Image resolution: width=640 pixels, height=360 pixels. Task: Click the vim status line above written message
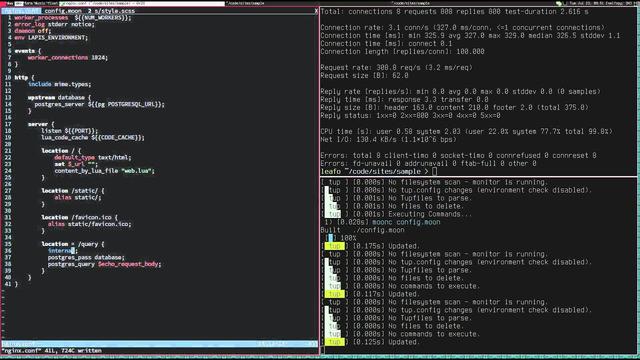[159, 344]
